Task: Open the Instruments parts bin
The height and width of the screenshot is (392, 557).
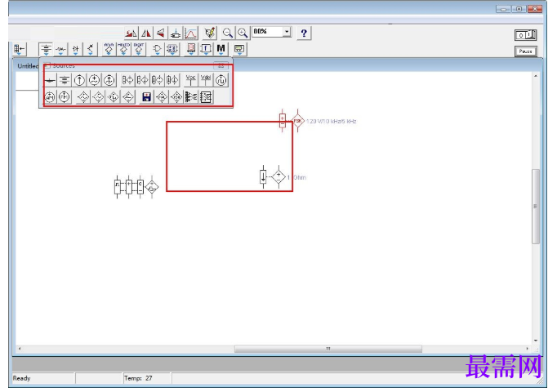Action: tap(239, 49)
